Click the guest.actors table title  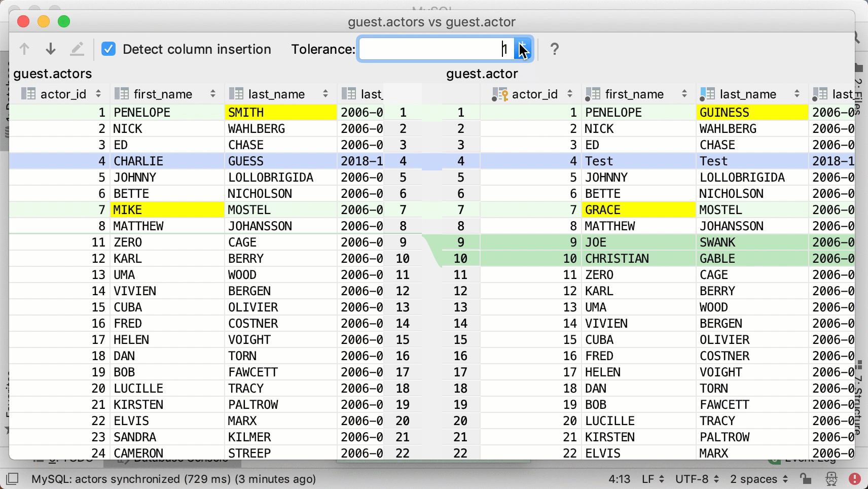point(53,74)
